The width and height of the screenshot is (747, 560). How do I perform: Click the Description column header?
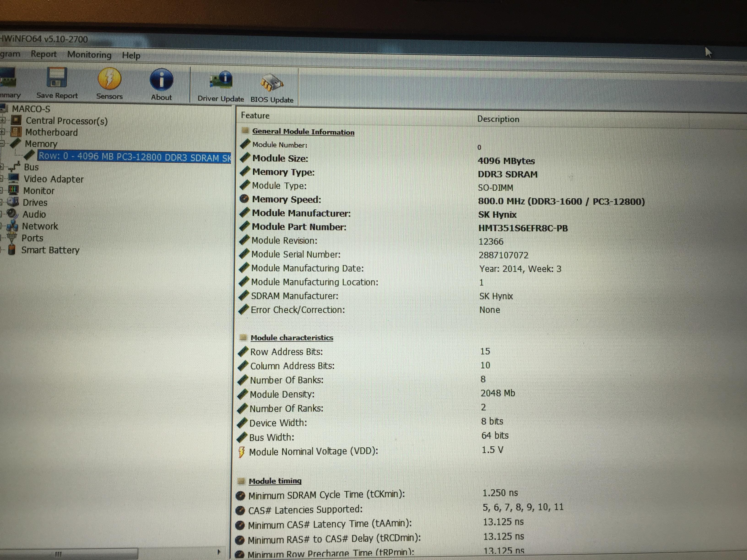tap(498, 119)
